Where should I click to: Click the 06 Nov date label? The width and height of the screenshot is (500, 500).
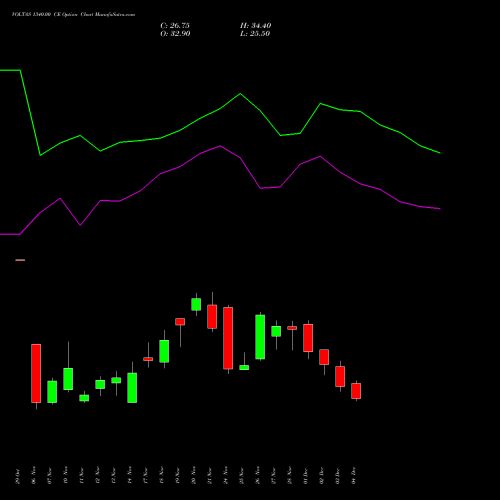click(34, 476)
